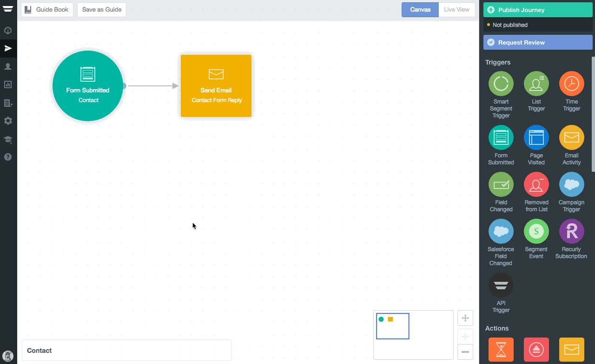Choose the Time Trigger icon

(571, 84)
